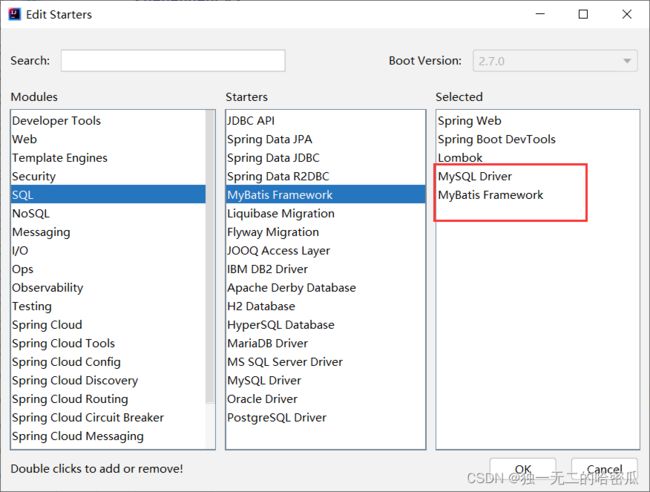Click the Modules list scrollbar
650x492 pixels.
(210, 260)
